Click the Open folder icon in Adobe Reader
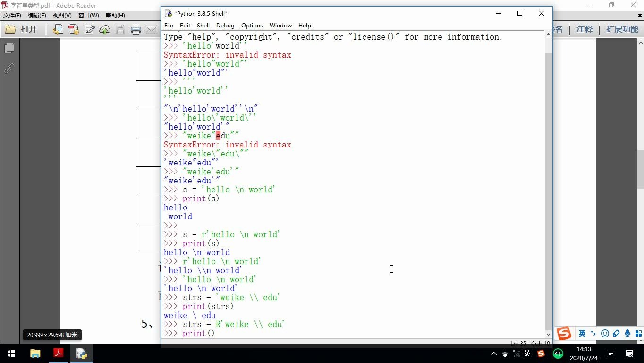The height and width of the screenshot is (363, 644). tap(10, 29)
